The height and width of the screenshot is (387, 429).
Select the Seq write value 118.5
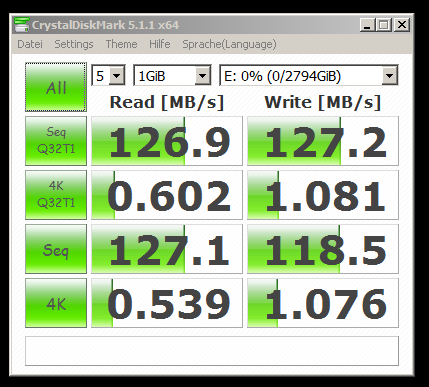[323, 249]
